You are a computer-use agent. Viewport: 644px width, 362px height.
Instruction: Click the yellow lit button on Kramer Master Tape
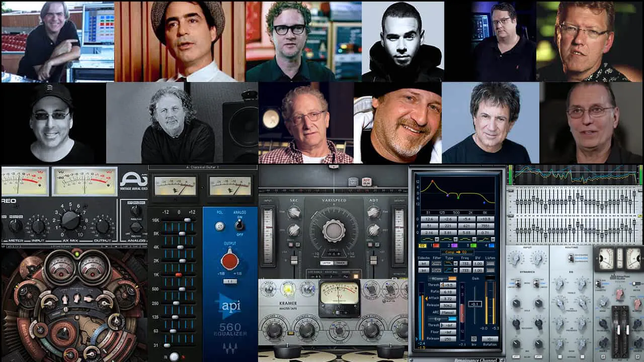point(288,289)
